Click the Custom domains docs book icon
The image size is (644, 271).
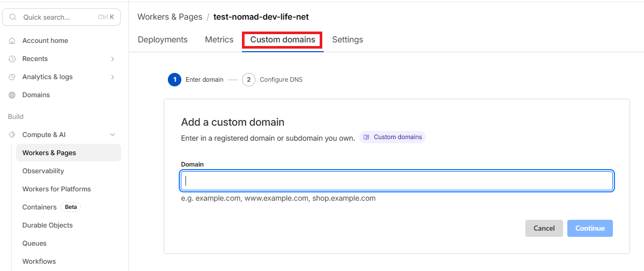(366, 137)
